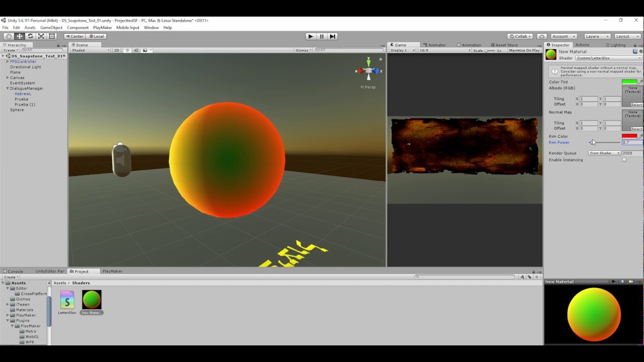
Task: Click the Step frame button
Action: click(x=333, y=36)
